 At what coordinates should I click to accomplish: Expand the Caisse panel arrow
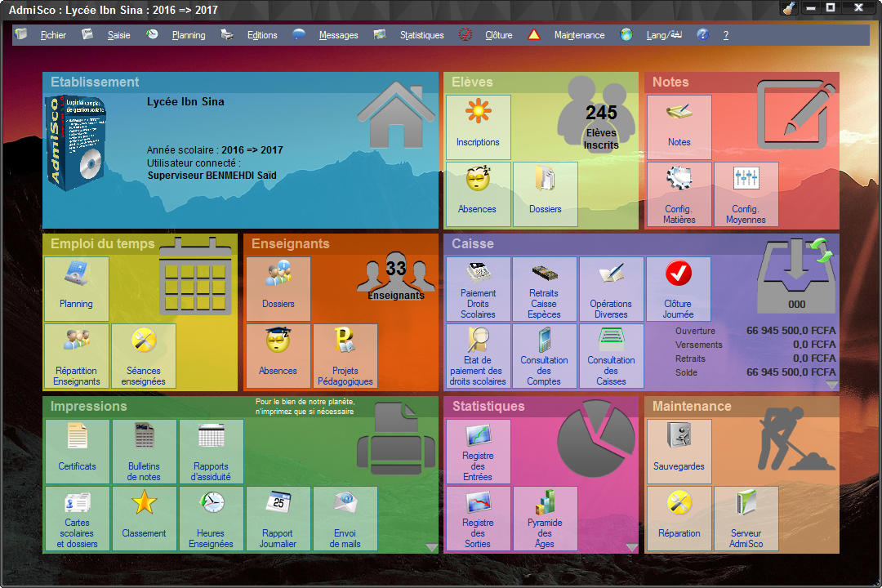point(831,385)
